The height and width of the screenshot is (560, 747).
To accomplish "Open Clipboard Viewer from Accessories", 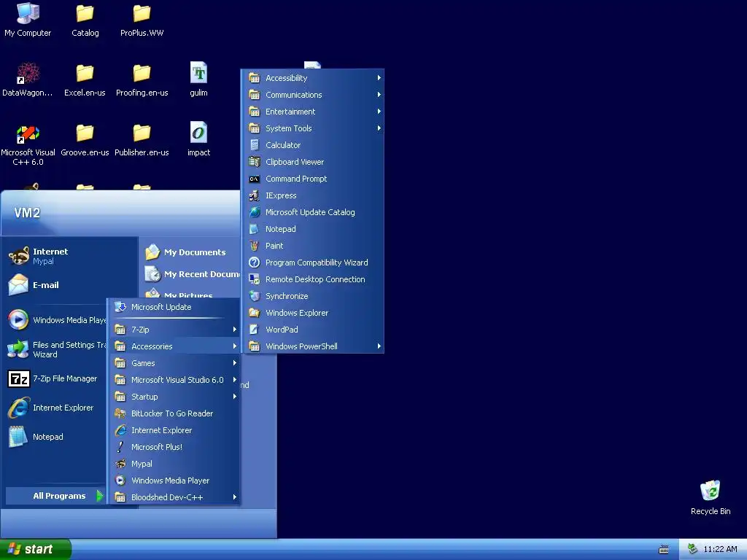I will point(312,162).
